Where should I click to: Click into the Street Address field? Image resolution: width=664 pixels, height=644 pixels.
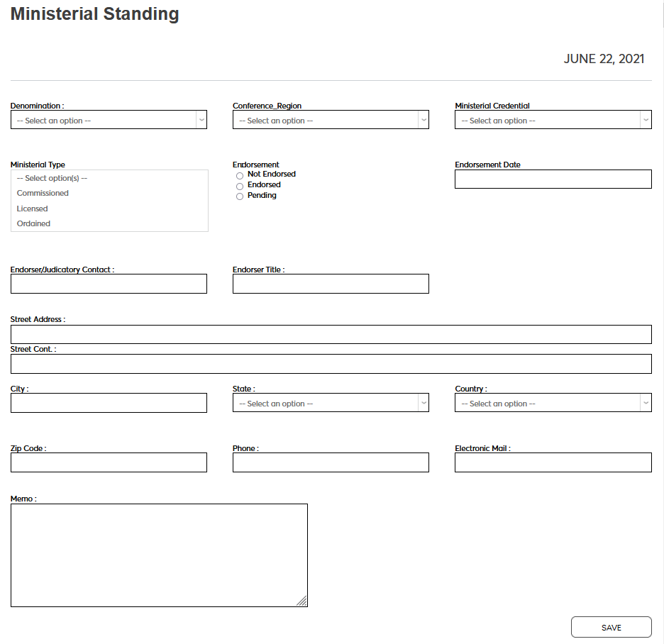pos(331,334)
